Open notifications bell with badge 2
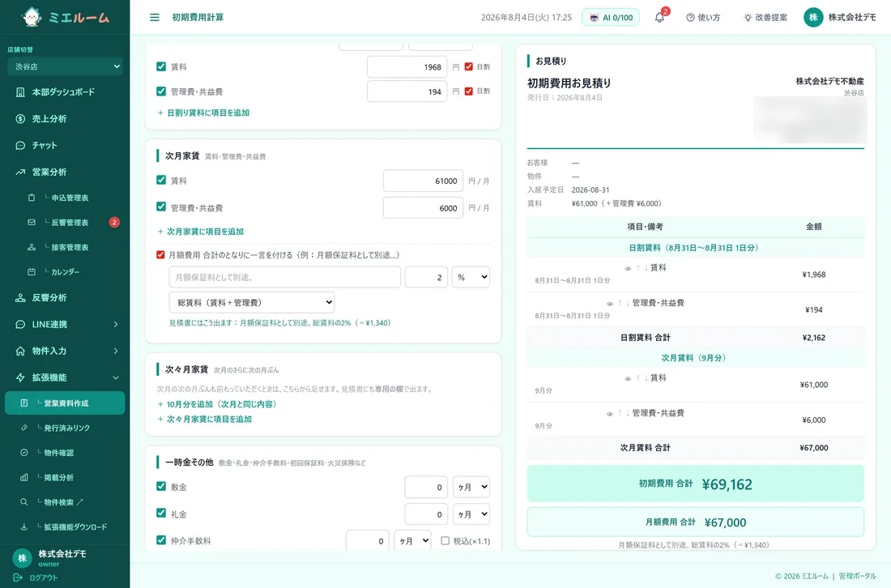This screenshot has height=588, width=891. 659,17
